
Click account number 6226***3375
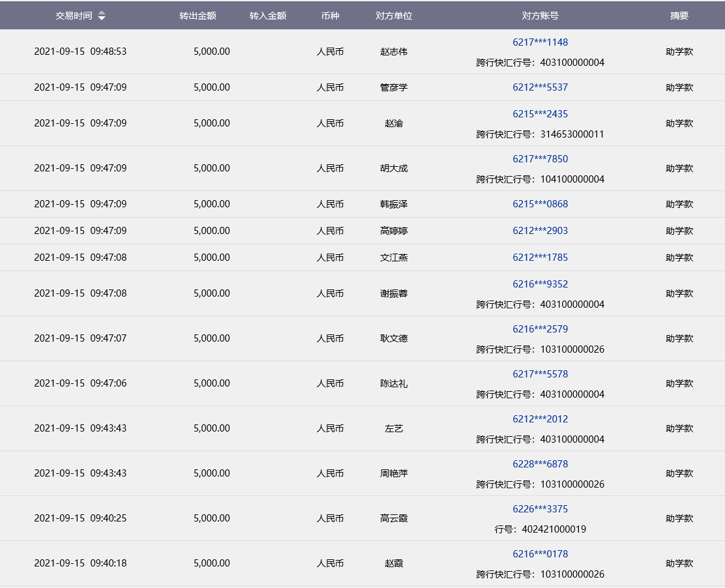pos(540,509)
